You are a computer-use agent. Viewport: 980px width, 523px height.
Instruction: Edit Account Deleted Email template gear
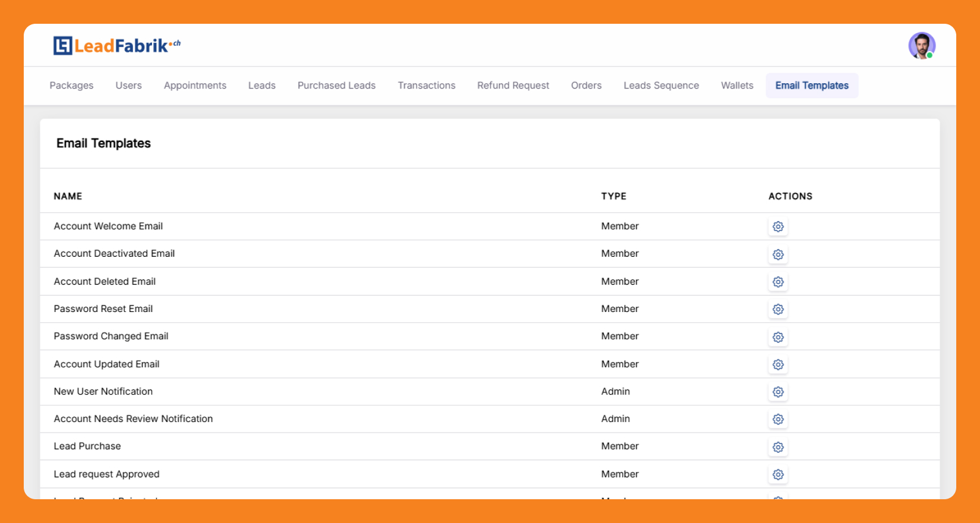click(778, 282)
